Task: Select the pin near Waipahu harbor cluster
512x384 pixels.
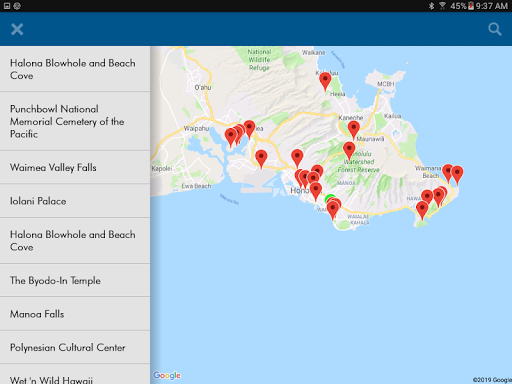Action: coord(230,138)
